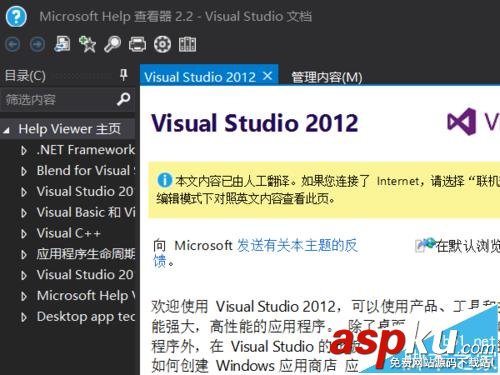Select Visual Basic 和 Vi tree item
Viewport: 500px width, 375px height.
(86, 212)
